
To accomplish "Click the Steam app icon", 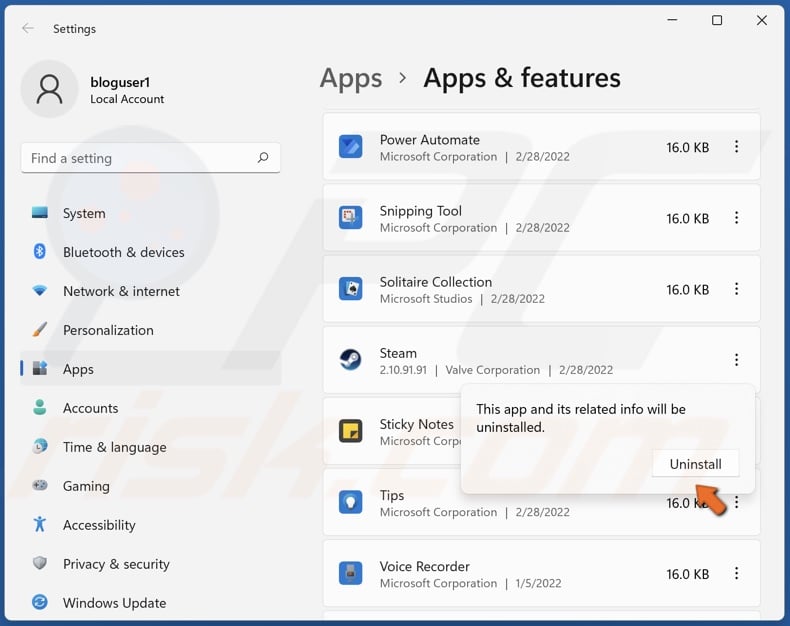I will (350, 360).
